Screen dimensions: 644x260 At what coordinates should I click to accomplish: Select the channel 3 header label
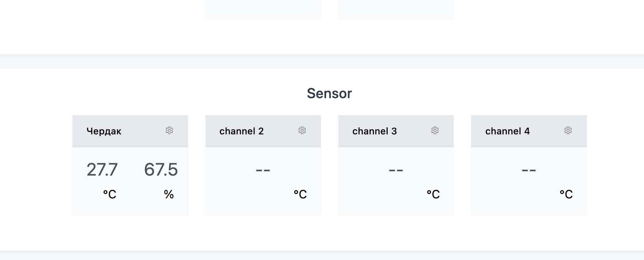(375, 131)
